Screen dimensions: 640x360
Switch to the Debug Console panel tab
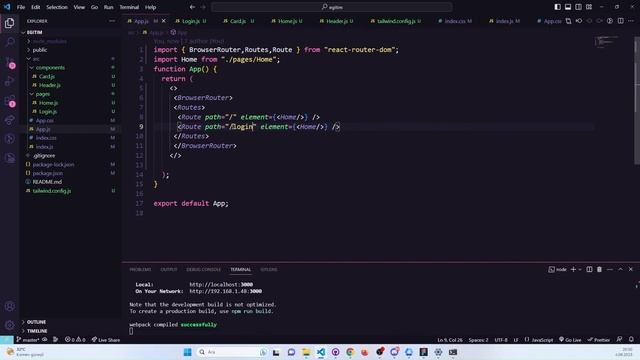pyautogui.click(x=203, y=269)
